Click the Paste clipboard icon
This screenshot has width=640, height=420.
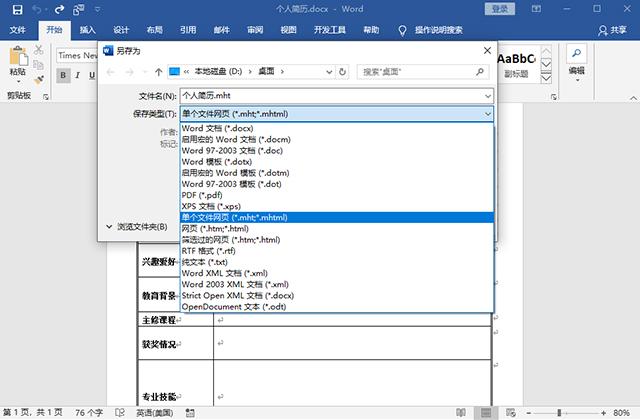click(18, 56)
